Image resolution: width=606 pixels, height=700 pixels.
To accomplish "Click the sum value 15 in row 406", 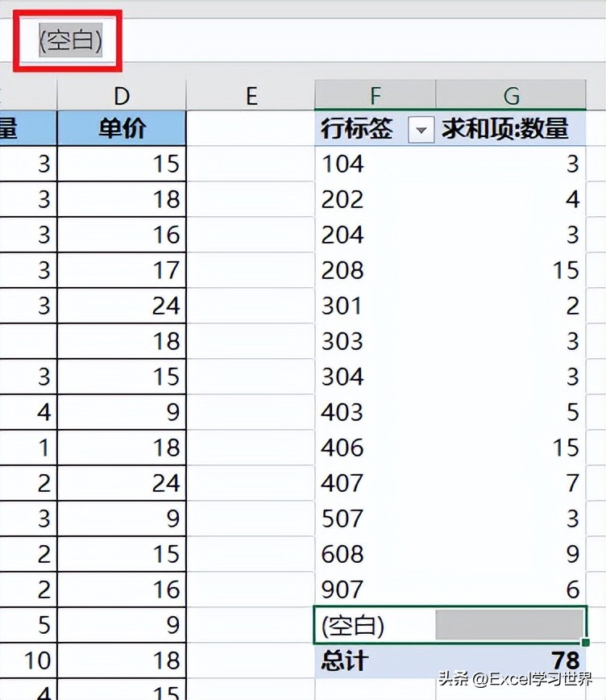I will (x=566, y=448).
